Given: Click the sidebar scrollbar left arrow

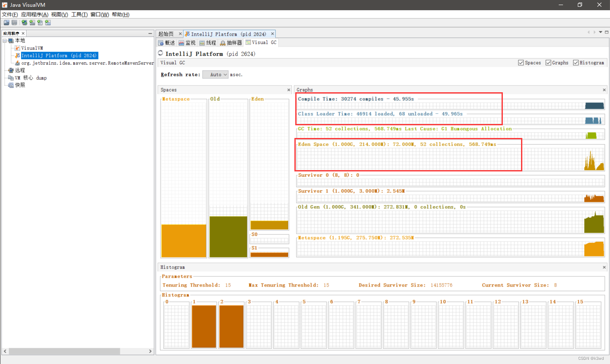Looking at the screenshot, I should [x=5, y=351].
